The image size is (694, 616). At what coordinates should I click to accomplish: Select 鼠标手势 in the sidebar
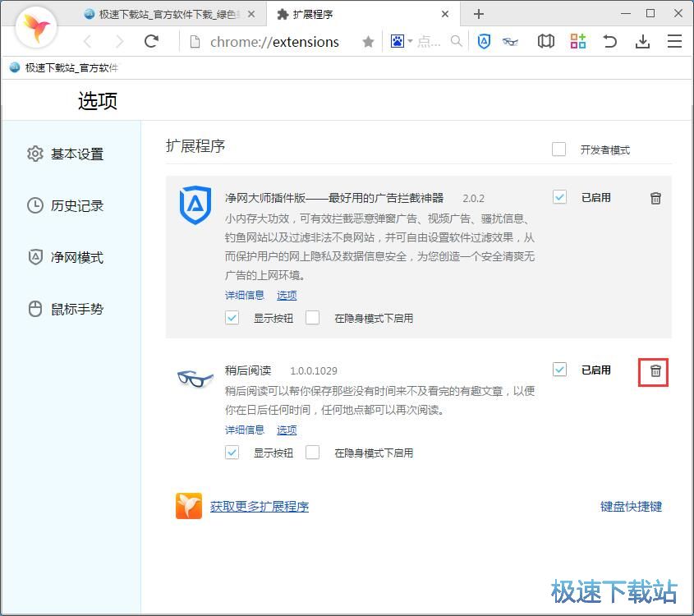coord(76,309)
